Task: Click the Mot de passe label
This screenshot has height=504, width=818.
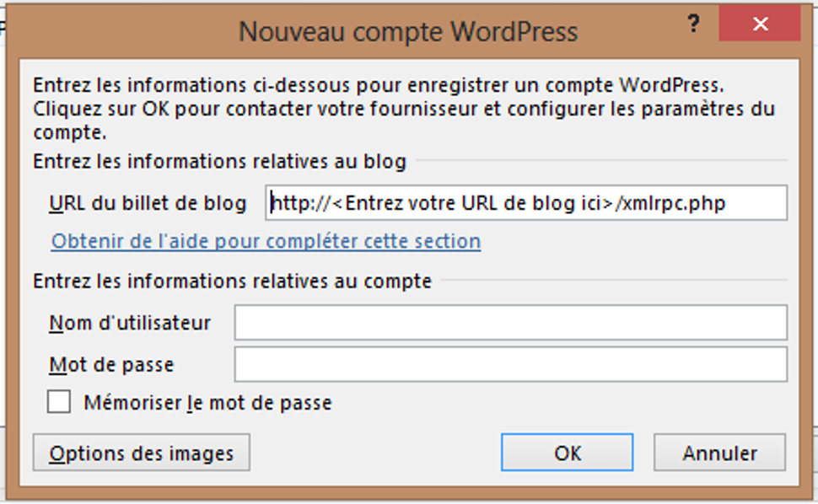Action: pos(111,365)
